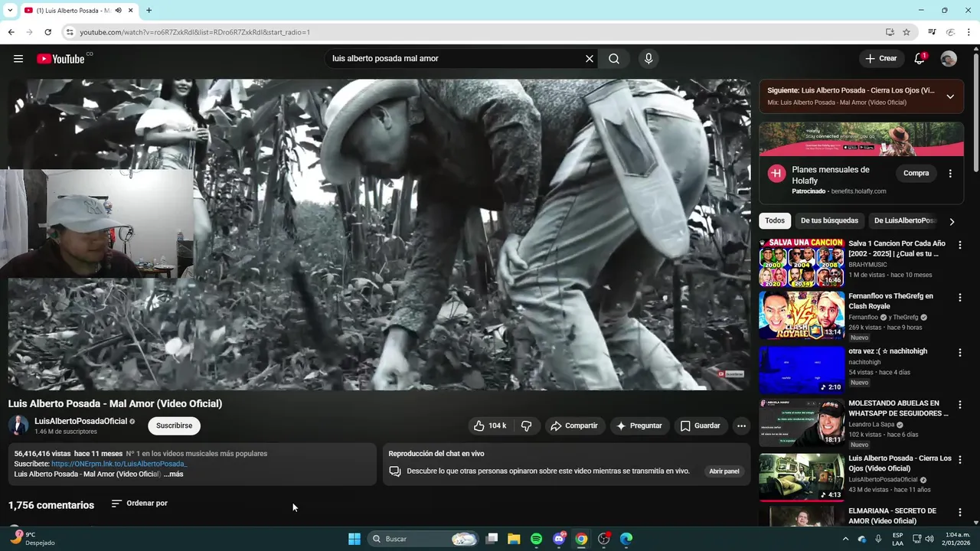Show hidden system tray icons

(x=845, y=539)
